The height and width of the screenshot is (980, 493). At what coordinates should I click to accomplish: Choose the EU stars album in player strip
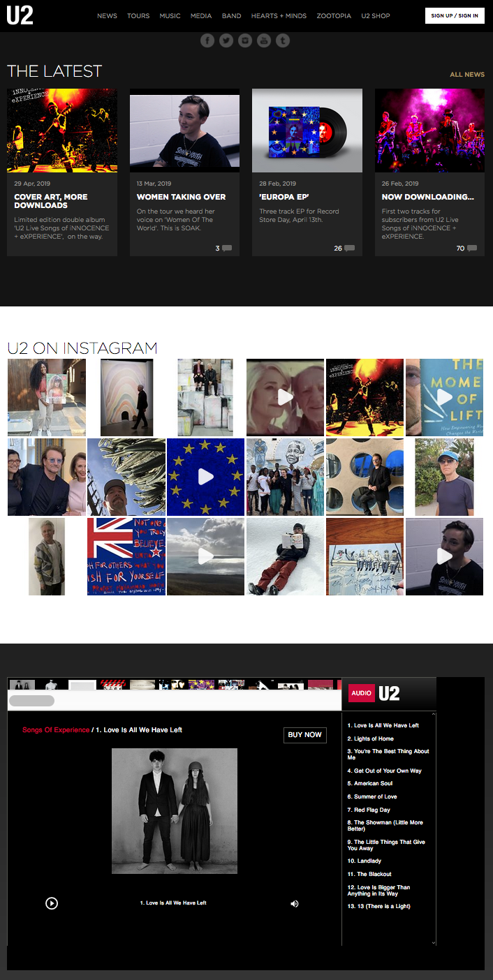203,685
